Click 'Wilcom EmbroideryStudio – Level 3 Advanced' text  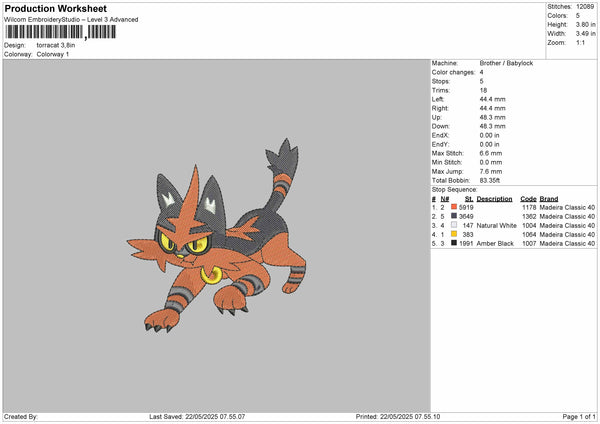tap(71, 20)
